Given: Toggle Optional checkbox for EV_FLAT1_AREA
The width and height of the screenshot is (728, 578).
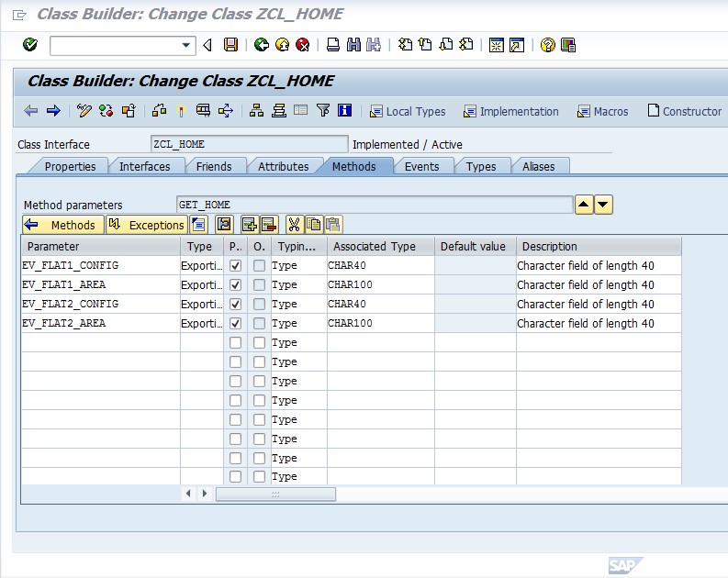Looking at the screenshot, I should 259,284.
